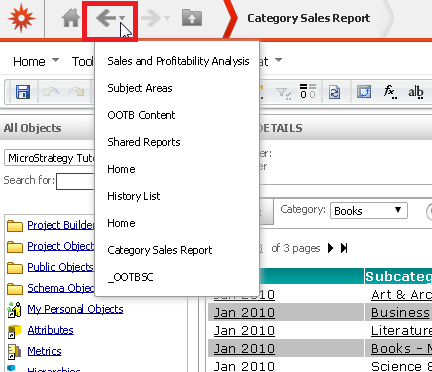Click the MicroStrategy sunburst logo icon
The height and width of the screenshot is (372, 432).
[22, 18]
